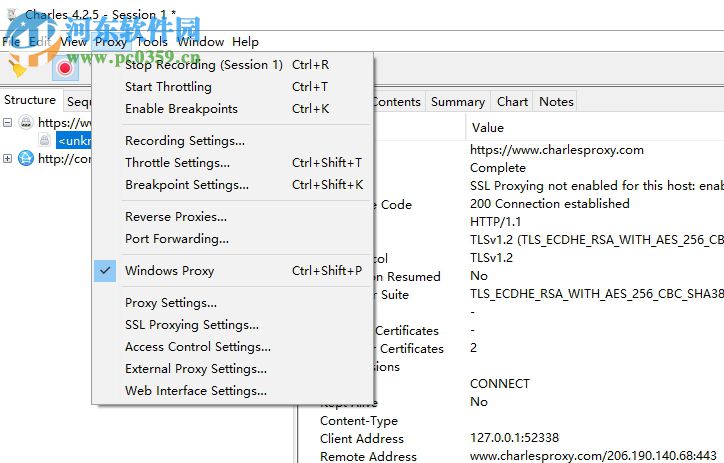
Task: Click the remote address www.charlesproxy.com/206.190.140.68:443
Action: [593, 456]
